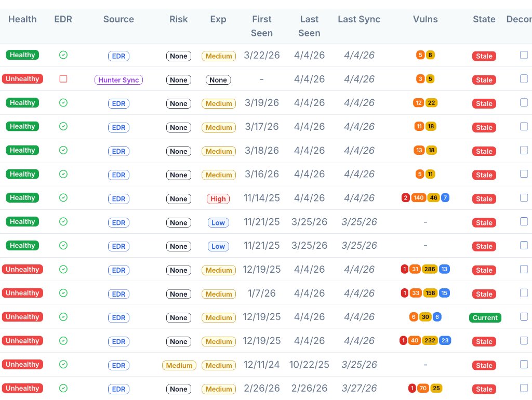Click the green Current state badge

[x=485, y=318]
